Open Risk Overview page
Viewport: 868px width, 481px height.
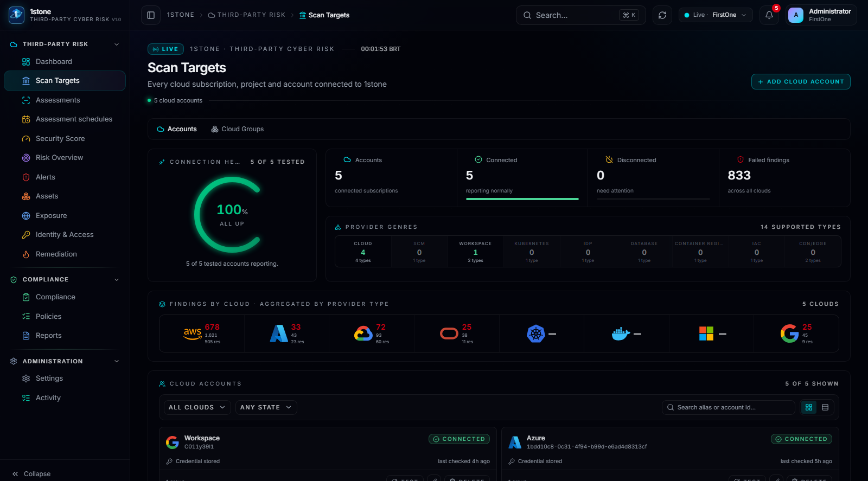(x=65, y=158)
